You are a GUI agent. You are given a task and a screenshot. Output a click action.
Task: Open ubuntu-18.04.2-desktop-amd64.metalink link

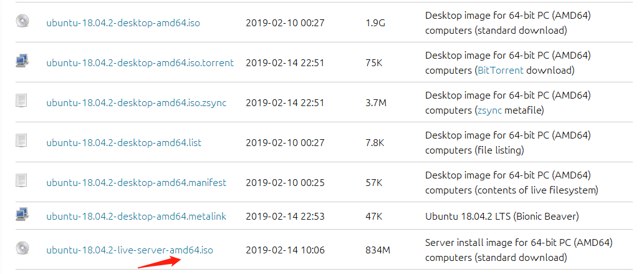(137, 217)
